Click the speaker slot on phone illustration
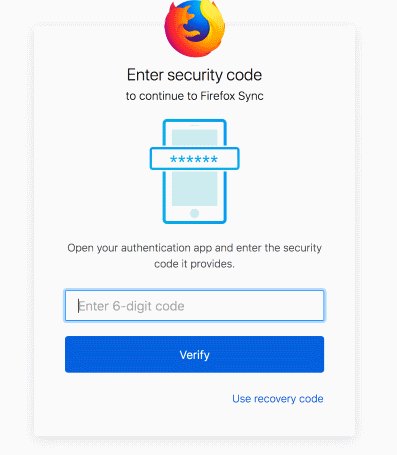This screenshot has height=455, width=397. [x=195, y=125]
